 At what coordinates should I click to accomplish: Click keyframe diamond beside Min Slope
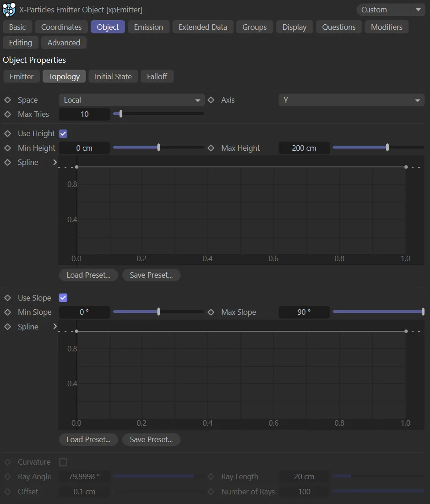7,312
